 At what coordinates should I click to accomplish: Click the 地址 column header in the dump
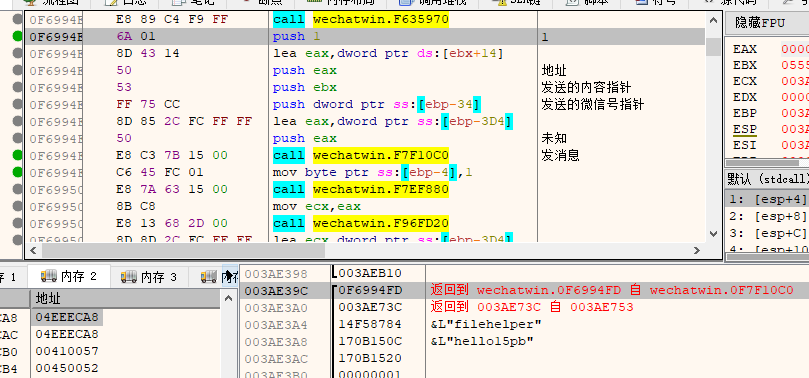tap(125, 299)
